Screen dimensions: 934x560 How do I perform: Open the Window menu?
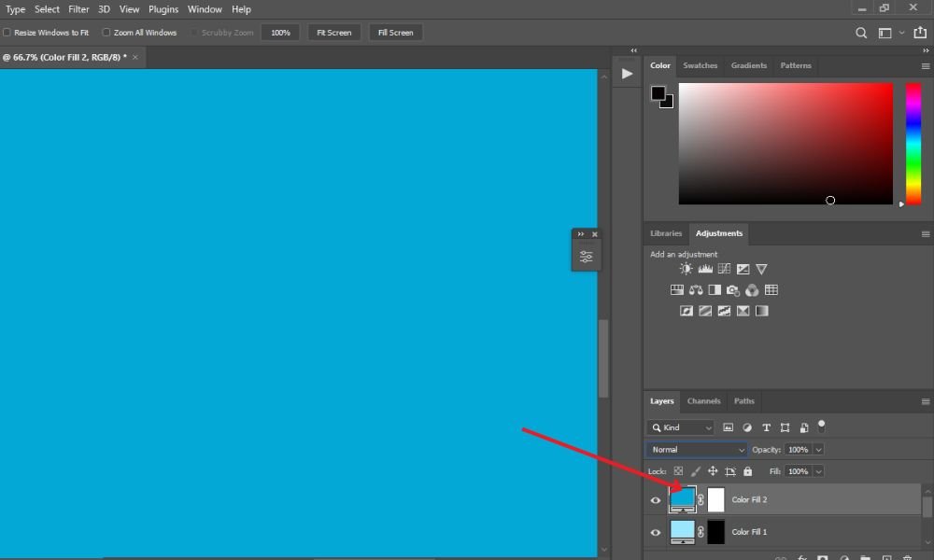205,9
